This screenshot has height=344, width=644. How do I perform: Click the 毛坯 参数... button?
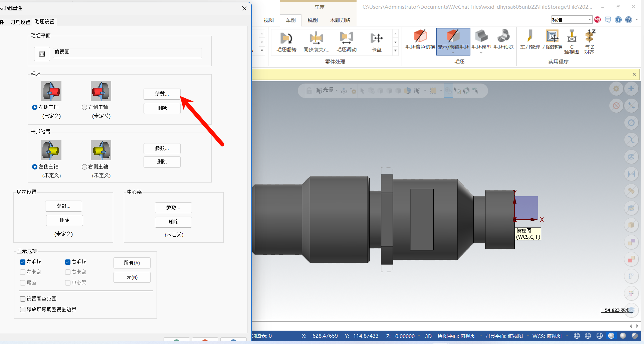[162, 94]
